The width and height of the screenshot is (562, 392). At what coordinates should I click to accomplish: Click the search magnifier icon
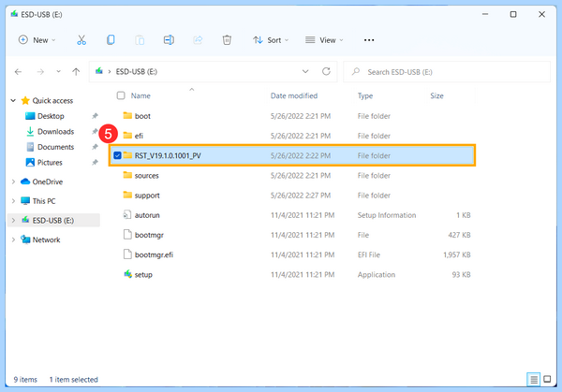click(356, 72)
